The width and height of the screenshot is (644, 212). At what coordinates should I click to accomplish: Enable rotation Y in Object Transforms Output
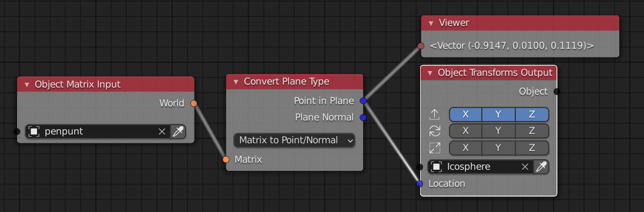click(498, 131)
